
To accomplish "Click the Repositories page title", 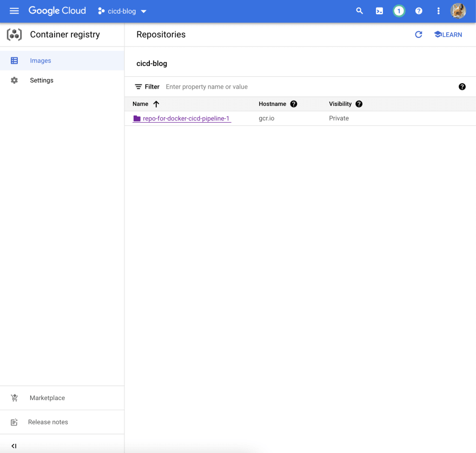I will click(x=161, y=35).
